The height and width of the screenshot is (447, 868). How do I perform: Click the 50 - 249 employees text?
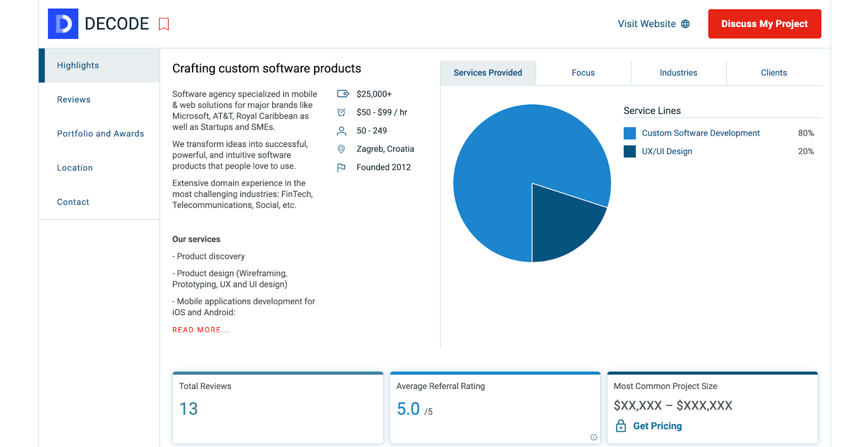click(372, 131)
